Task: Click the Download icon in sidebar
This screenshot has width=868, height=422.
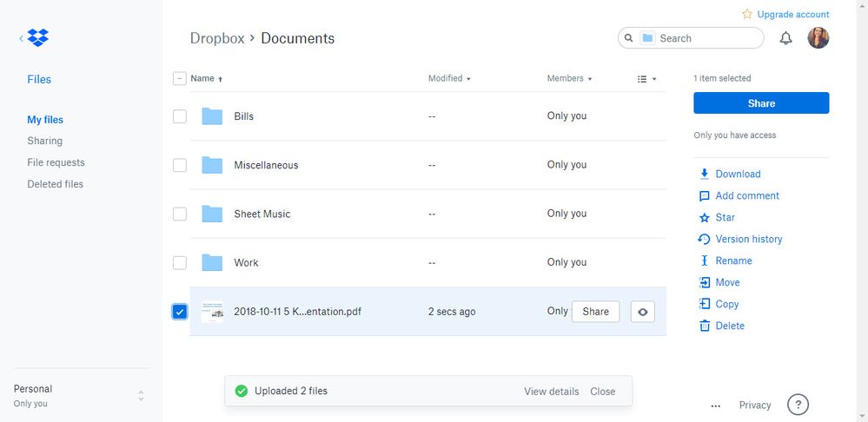Action: click(705, 174)
